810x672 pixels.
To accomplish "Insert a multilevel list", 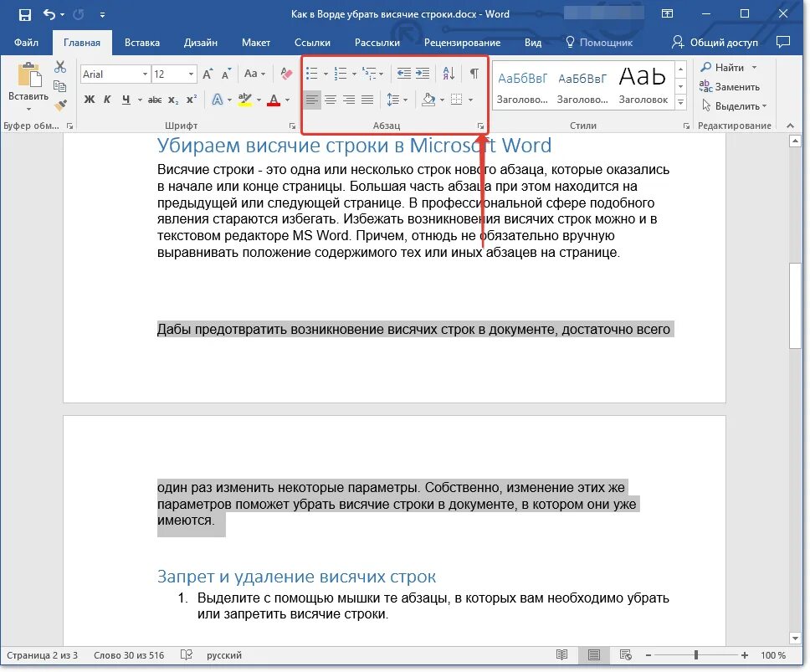I will click(x=369, y=74).
